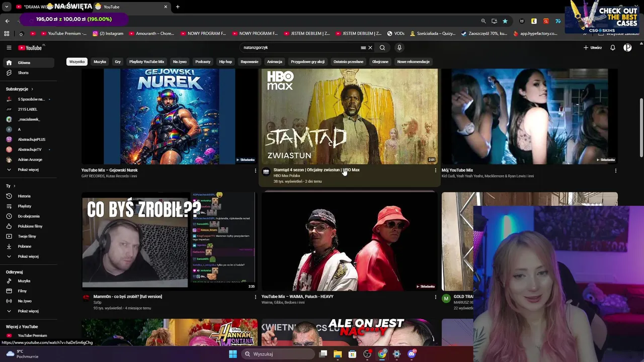Select Playlisty YouTube Mix chip
The image size is (644, 362).
pyautogui.click(x=146, y=62)
